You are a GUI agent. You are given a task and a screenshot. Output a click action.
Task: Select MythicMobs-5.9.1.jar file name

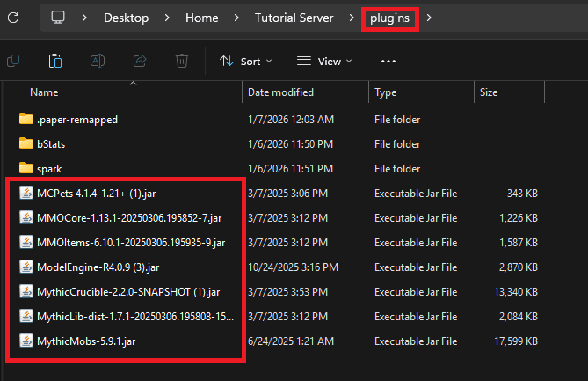click(x=86, y=341)
